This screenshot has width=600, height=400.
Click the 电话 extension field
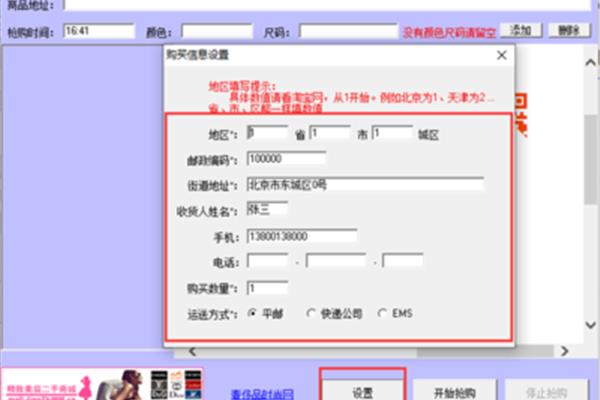point(403,261)
